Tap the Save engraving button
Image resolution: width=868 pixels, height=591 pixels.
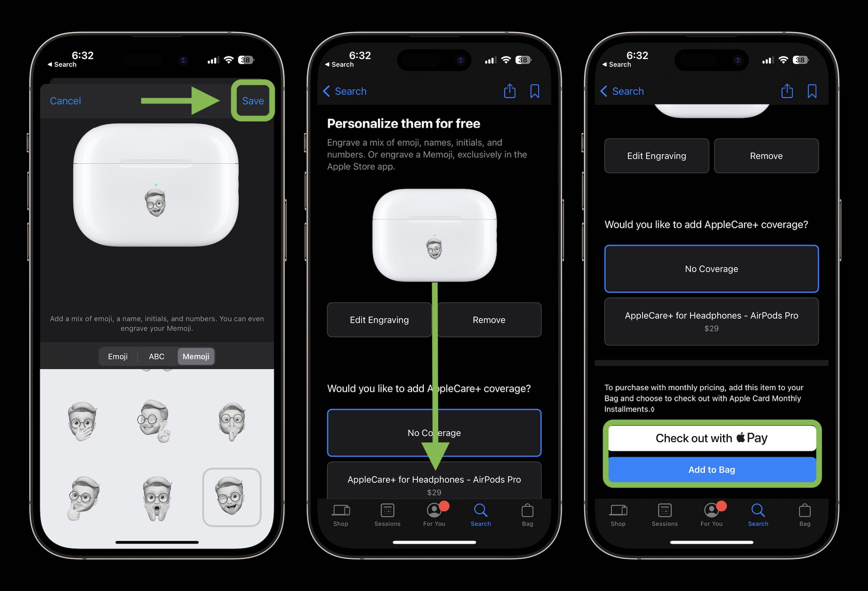point(252,100)
